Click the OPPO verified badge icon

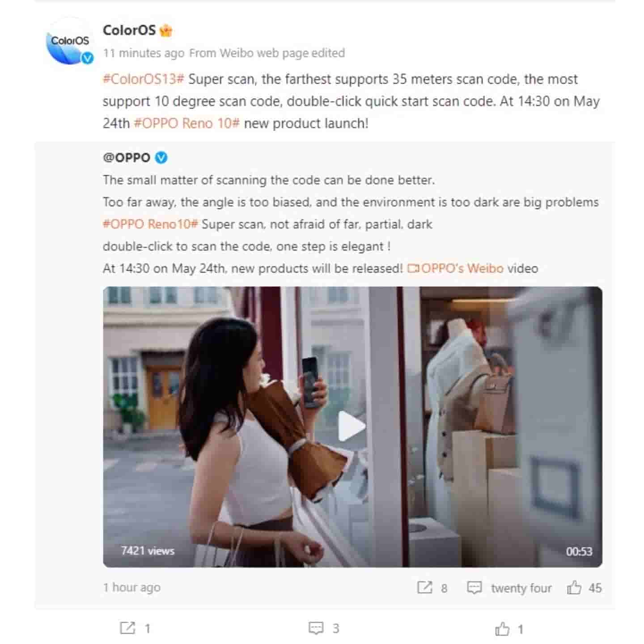coord(161,158)
